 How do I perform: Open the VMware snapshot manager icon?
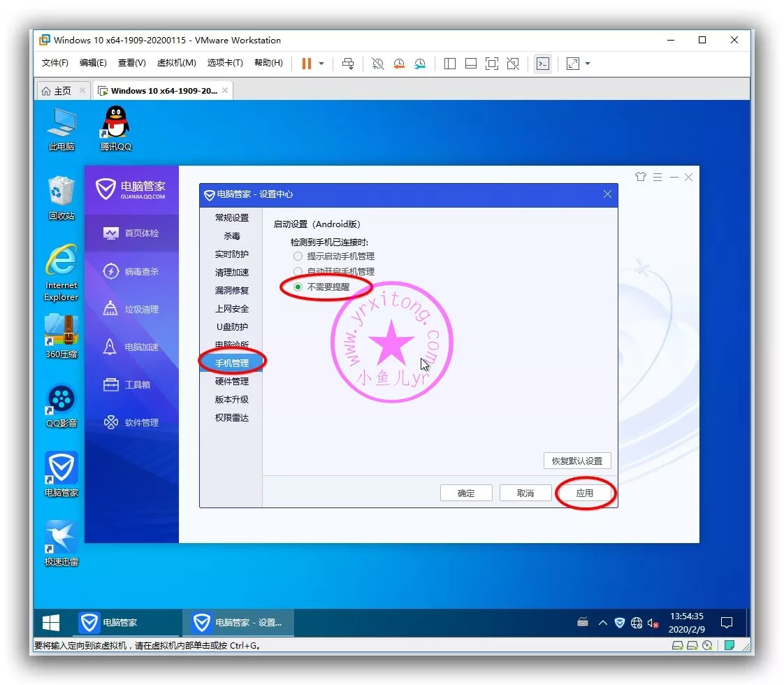tap(420, 64)
